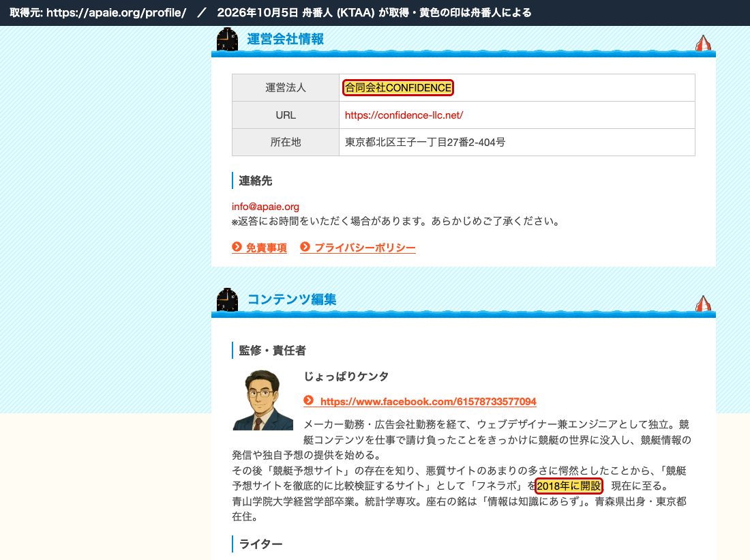The image size is (750, 560).
Task: Click the 連絡先 subheading
Action: click(x=256, y=181)
